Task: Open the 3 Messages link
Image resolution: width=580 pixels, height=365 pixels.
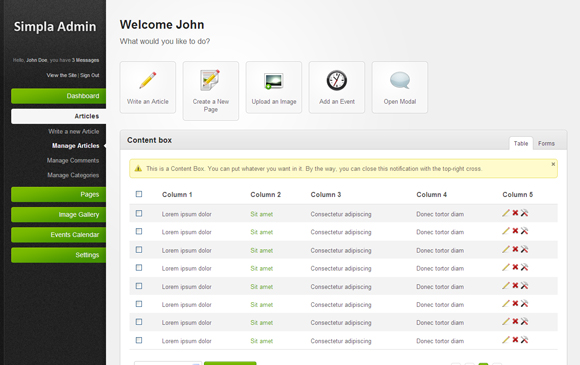Action: click(85, 60)
